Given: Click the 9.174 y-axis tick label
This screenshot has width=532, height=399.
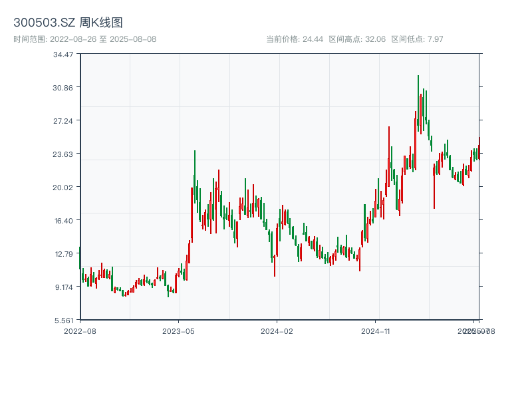Looking at the screenshot, I should 63,287.
